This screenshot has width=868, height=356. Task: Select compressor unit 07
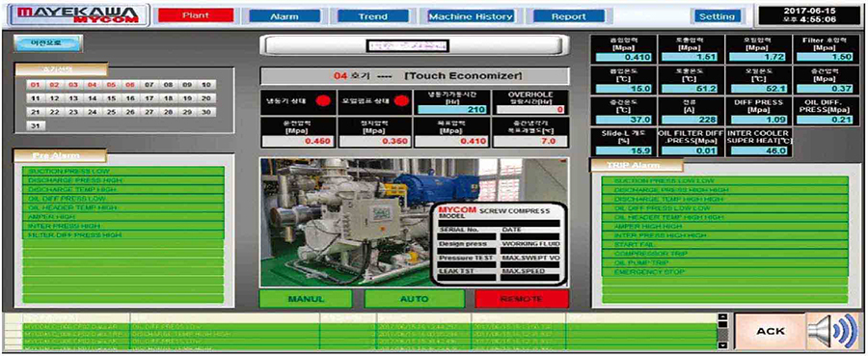[149, 85]
